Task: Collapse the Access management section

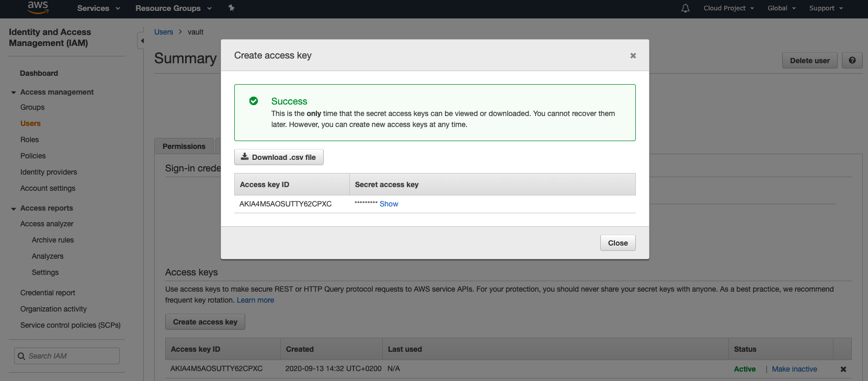Action: click(x=14, y=93)
